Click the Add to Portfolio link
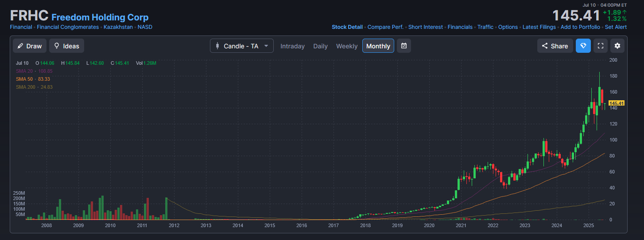Image resolution: width=644 pixels, height=240 pixels. pos(580,27)
